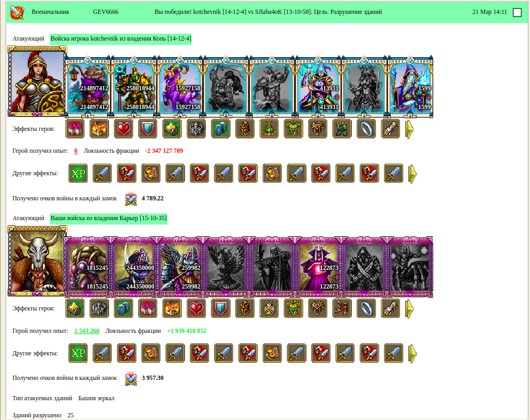The image size is (530, 420).
Task: Expand more hero effects for the Карьер army
Action: pyautogui.click(x=409, y=309)
